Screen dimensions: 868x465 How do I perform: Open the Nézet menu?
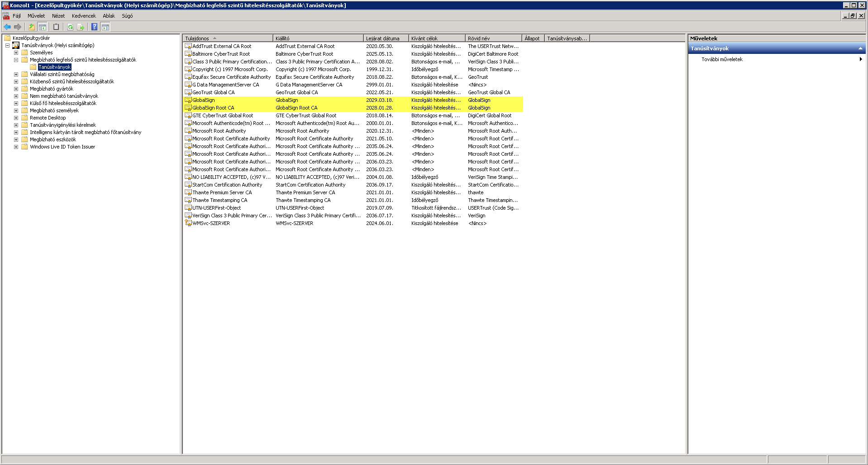point(58,16)
